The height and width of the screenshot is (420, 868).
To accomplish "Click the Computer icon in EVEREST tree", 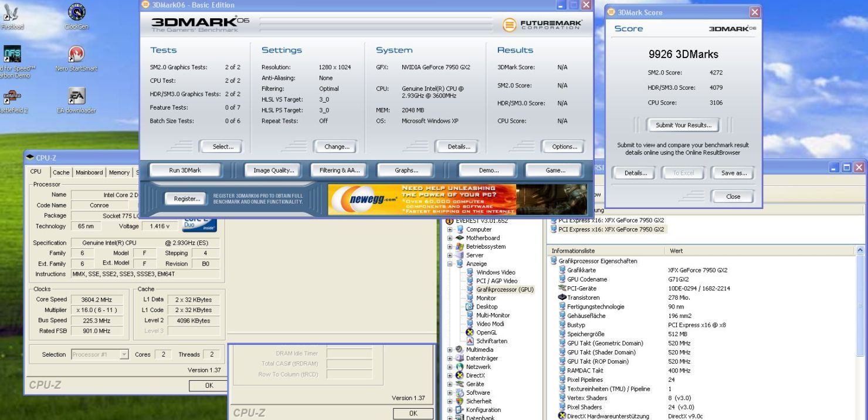I will pyautogui.click(x=460, y=229).
